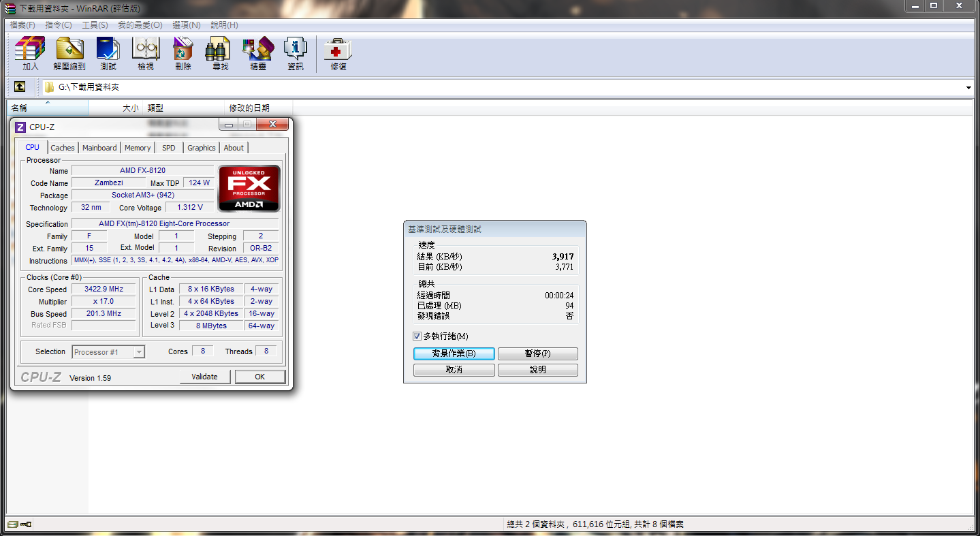
Task: Click the WinRAR title bar books icon
Action: [10, 8]
